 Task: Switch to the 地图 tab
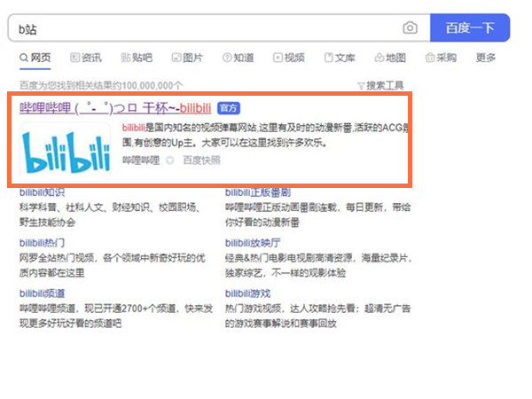pyautogui.click(x=390, y=58)
